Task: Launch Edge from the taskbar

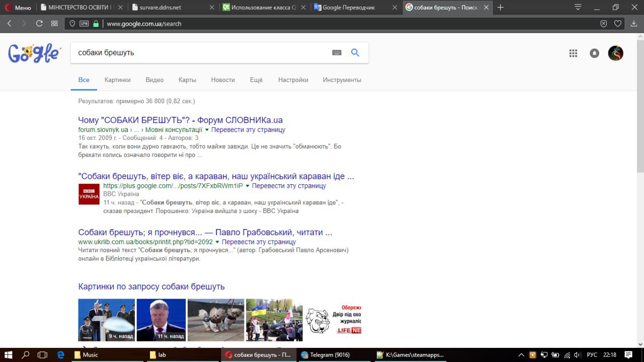Action: pyautogui.click(x=61, y=354)
